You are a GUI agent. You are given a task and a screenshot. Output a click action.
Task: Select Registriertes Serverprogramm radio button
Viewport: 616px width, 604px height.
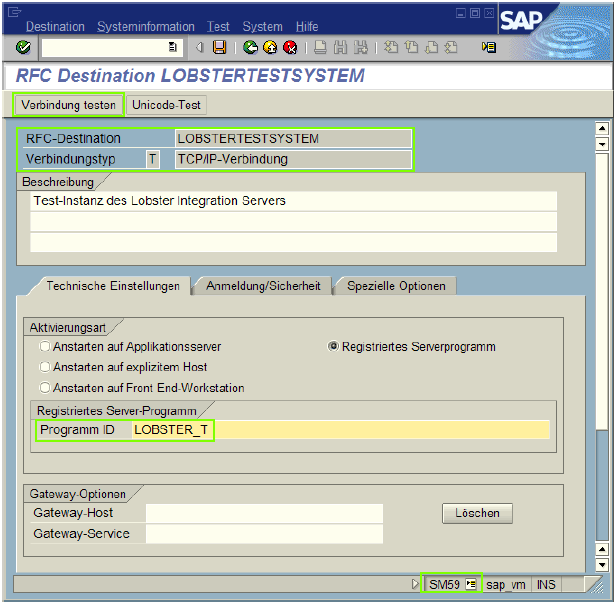[333, 347]
